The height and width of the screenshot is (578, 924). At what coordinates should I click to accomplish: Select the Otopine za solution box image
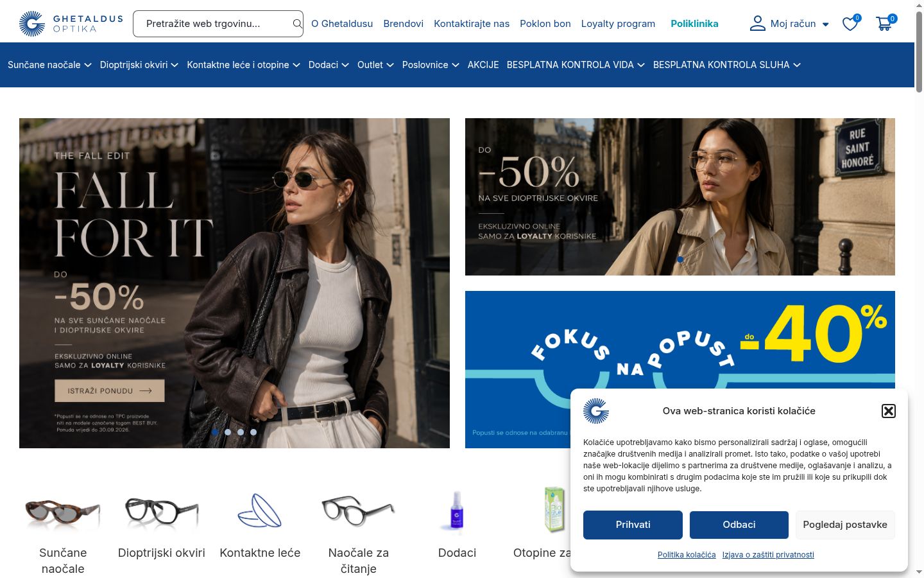click(x=554, y=509)
